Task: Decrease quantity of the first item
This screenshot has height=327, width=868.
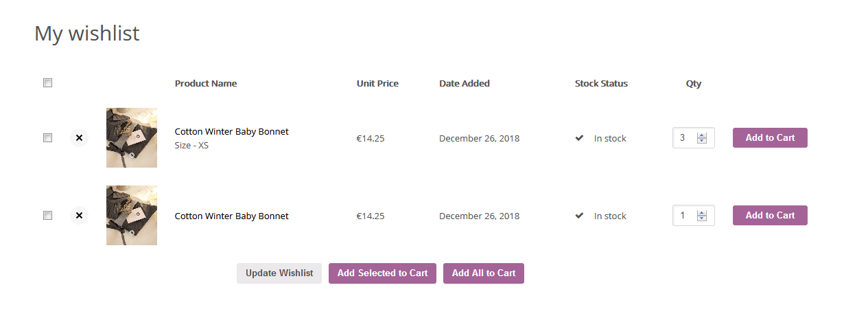Action: [x=701, y=141]
